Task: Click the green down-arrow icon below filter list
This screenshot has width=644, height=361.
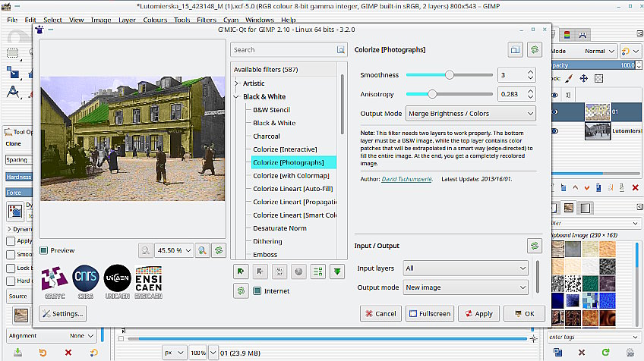Action: [336, 271]
